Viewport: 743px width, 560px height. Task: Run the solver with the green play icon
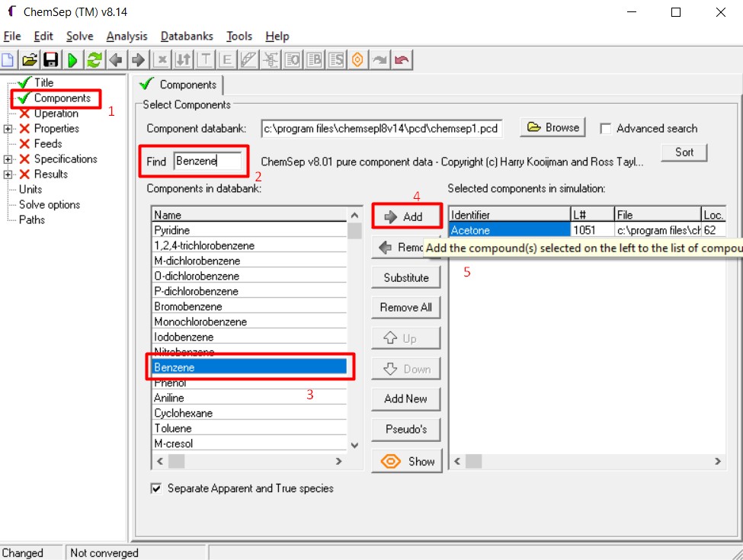pos(72,59)
